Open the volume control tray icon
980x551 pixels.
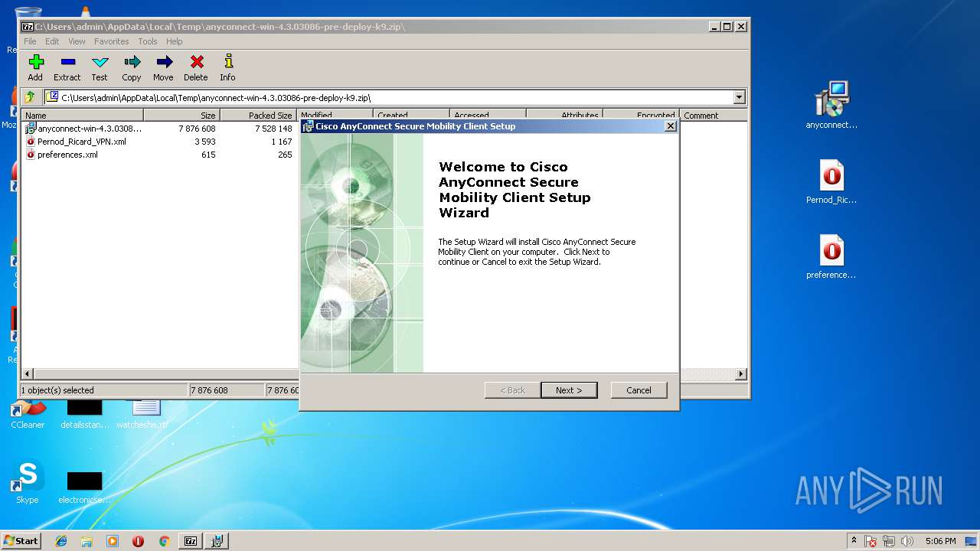pos(907,541)
